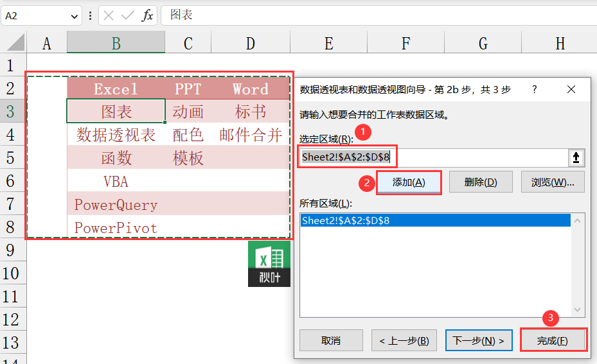Viewport: 597px width, 364px height.
Task: Click cell containing PowerPivot
Action: point(116,227)
